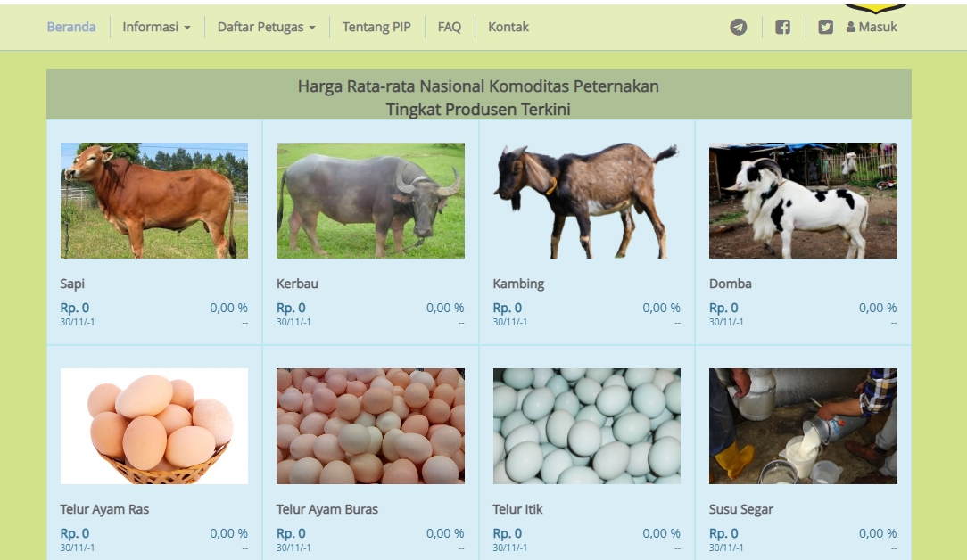Expand the Daftar Petugas dropdown menu
Screen dimensions: 967x560
click(x=267, y=27)
